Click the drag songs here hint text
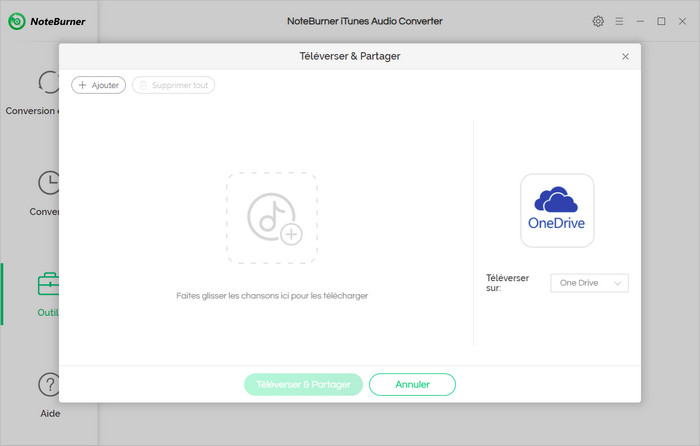The height and width of the screenshot is (446, 700). 272,296
